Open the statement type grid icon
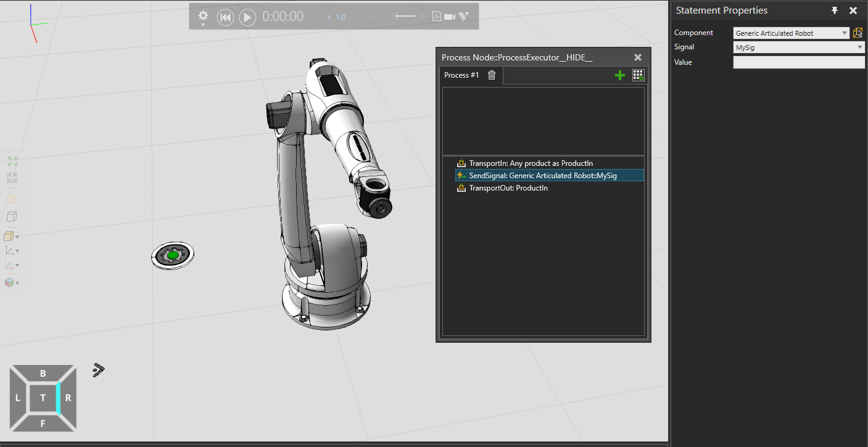Screen dimensions: 868x447 click(638, 75)
